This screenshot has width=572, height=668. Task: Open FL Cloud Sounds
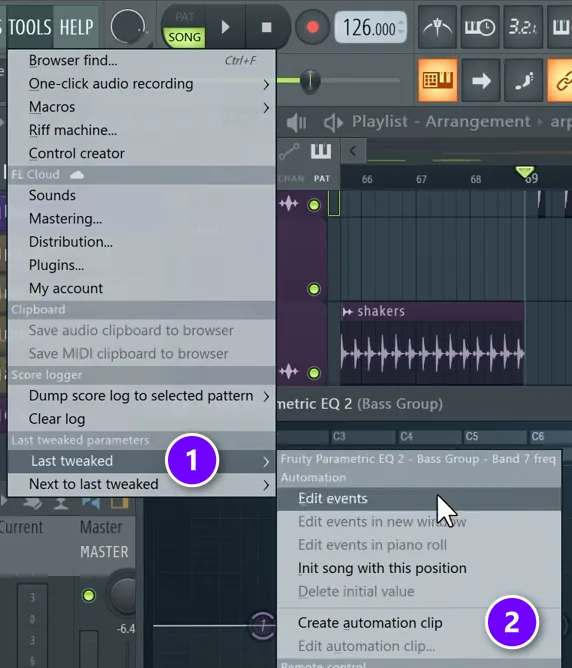click(142, 196)
